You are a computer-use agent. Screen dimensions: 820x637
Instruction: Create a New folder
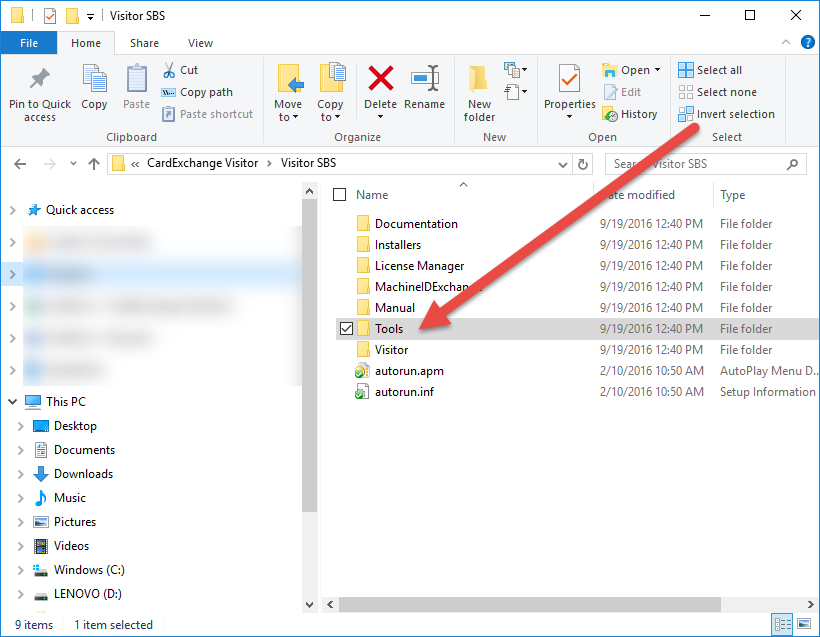479,94
